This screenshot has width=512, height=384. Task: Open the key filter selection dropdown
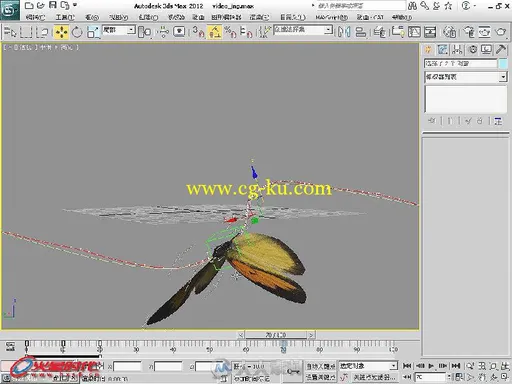(368, 366)
